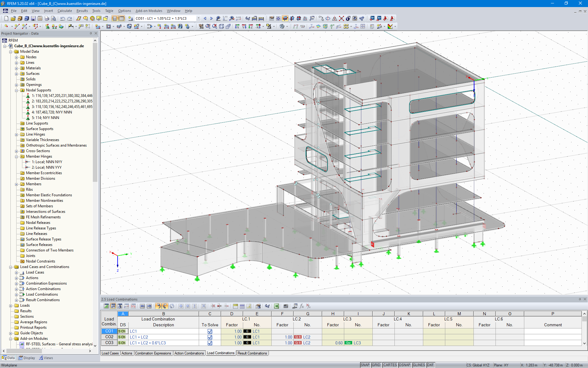Open the color swatch dropdown at toolbar end
The width and height of the screenshot is (588, 368).
click(395, 26)
